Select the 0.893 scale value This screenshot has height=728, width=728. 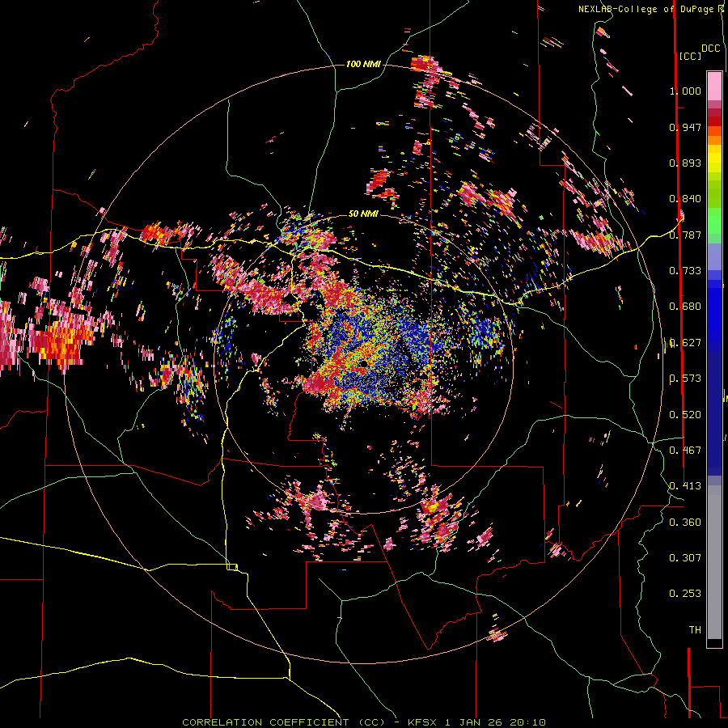(x=685, y=163)
